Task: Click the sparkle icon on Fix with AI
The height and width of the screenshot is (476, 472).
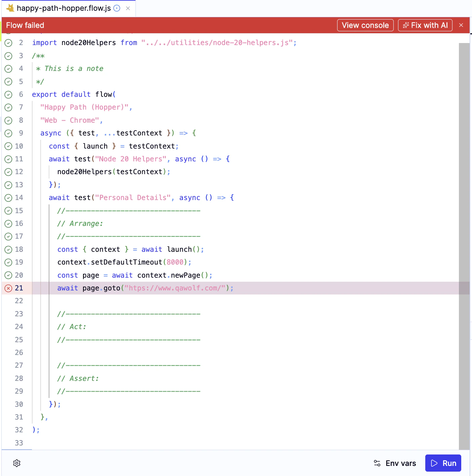Action: point(406,25)
